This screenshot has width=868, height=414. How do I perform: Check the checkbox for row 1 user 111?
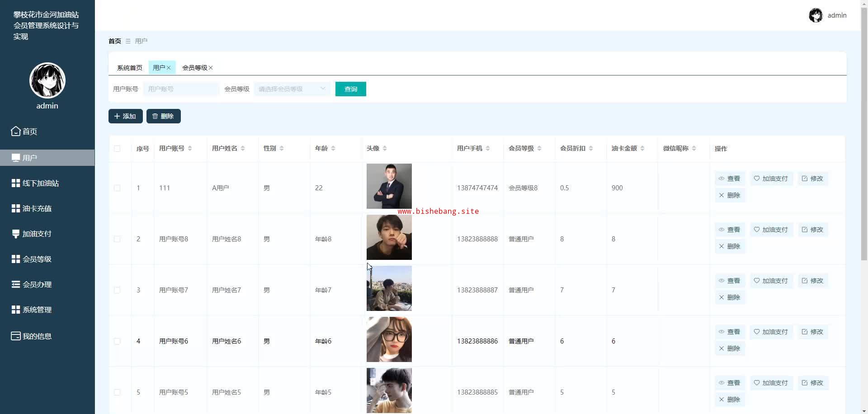click(x=117, y=188)
